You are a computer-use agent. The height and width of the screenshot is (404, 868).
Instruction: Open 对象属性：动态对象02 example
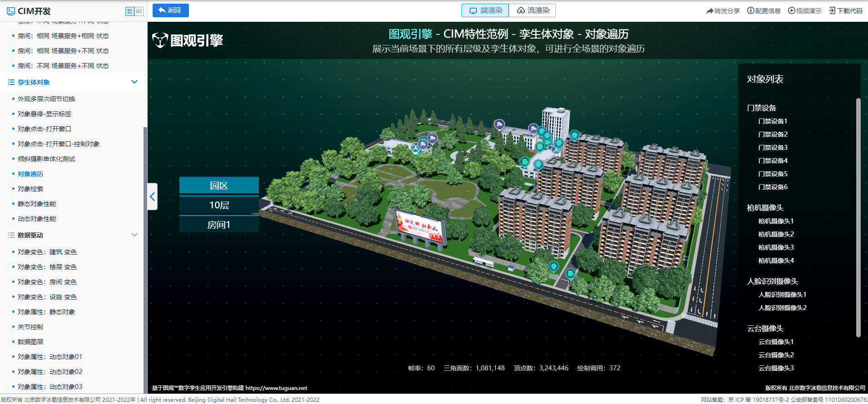[x=50, y=372]
